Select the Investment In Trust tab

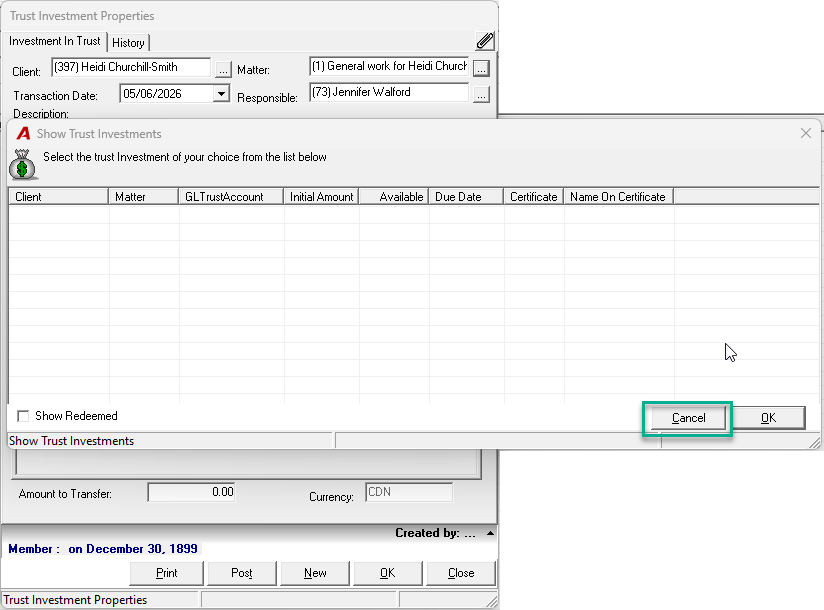click(54, 41)
